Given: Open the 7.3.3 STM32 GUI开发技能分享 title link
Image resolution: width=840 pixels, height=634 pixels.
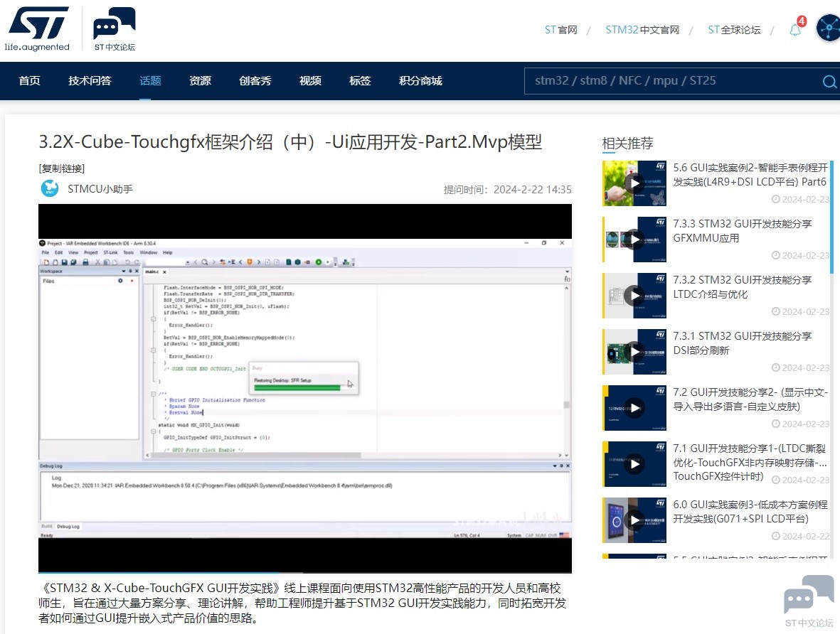Looking at the screenshot, I should (x=743, y=231).
